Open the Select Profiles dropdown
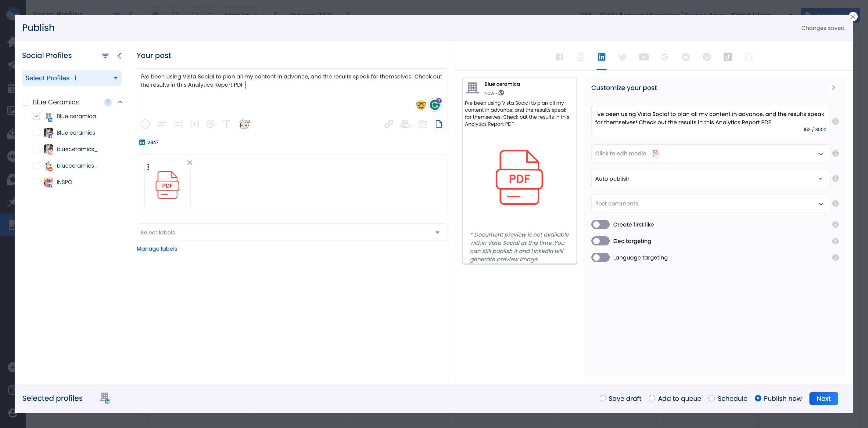Viewport: 868px width, 428px height. [x=71, y=78]
